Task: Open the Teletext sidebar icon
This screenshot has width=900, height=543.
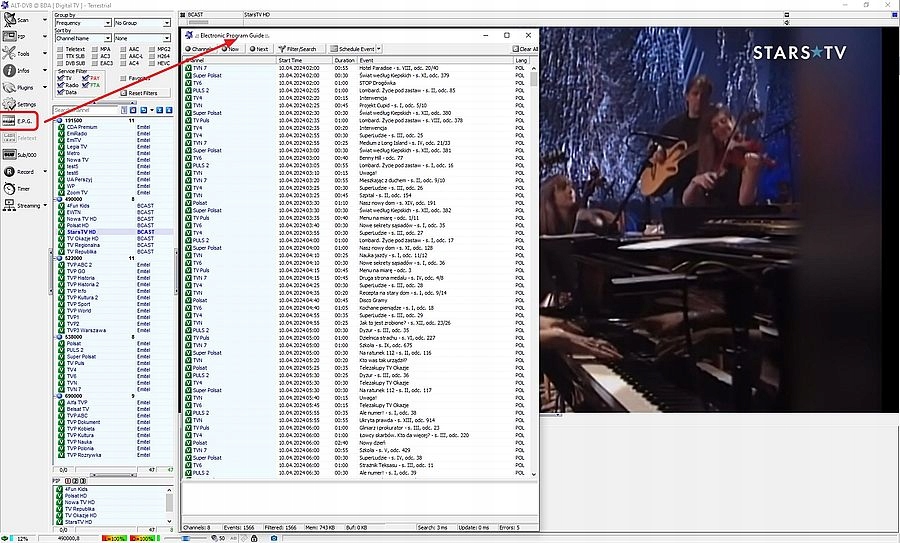Action: (10, 138)
